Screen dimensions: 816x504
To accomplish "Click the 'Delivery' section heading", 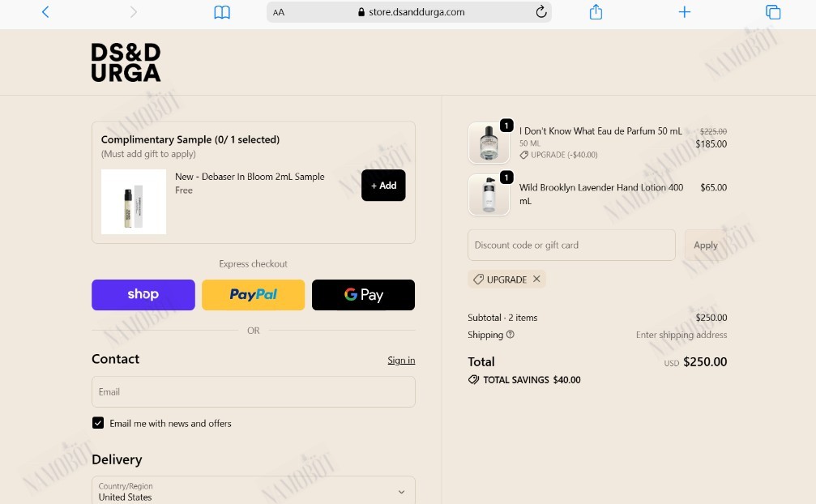I will [117, 459].
